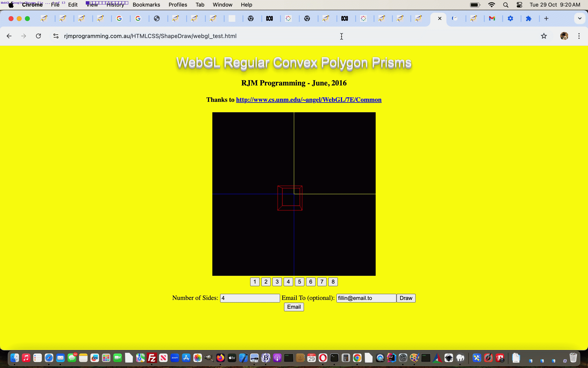
Task: Click into the Email To field
Action: [366, 298]
